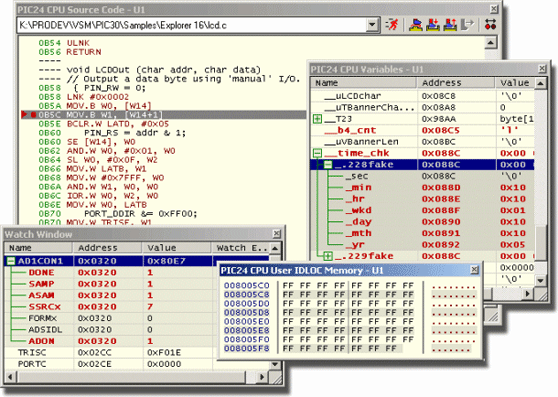
Task: Select the SSRCx field row
Action: coord(110,307)
